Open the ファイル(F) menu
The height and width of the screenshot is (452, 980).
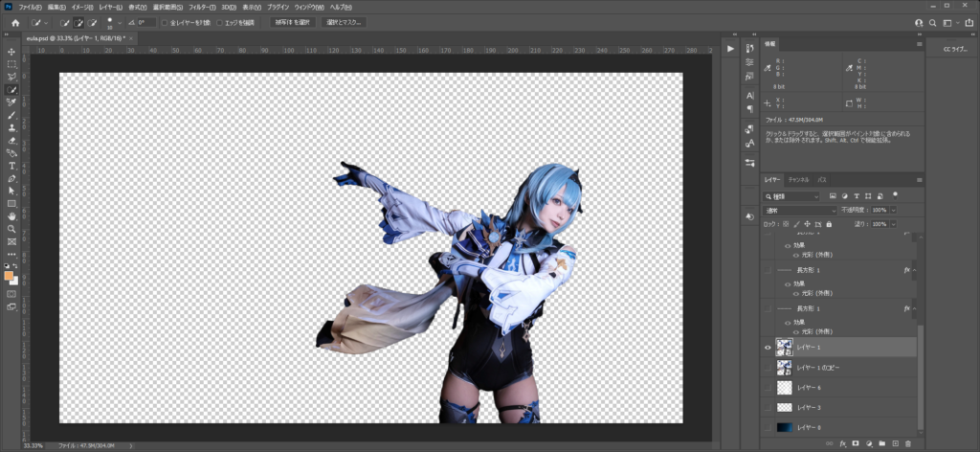point(30,7)
